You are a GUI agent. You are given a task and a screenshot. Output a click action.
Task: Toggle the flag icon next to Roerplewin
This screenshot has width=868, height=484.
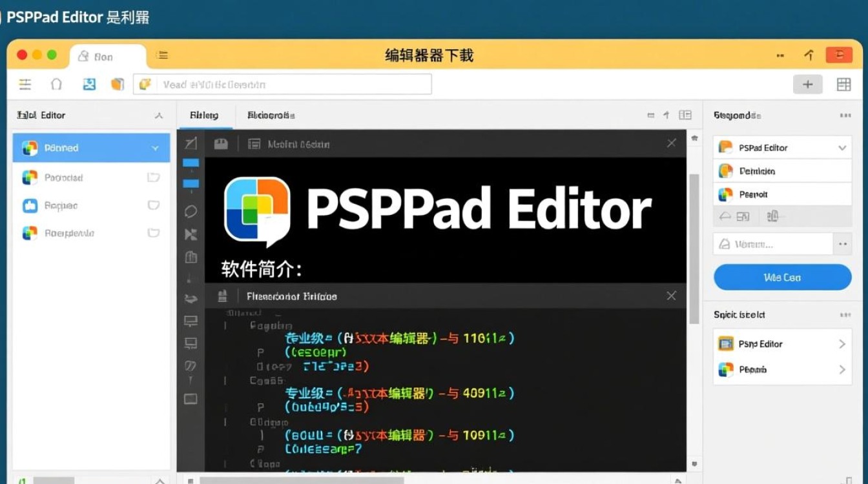click(x=154, y=233)
